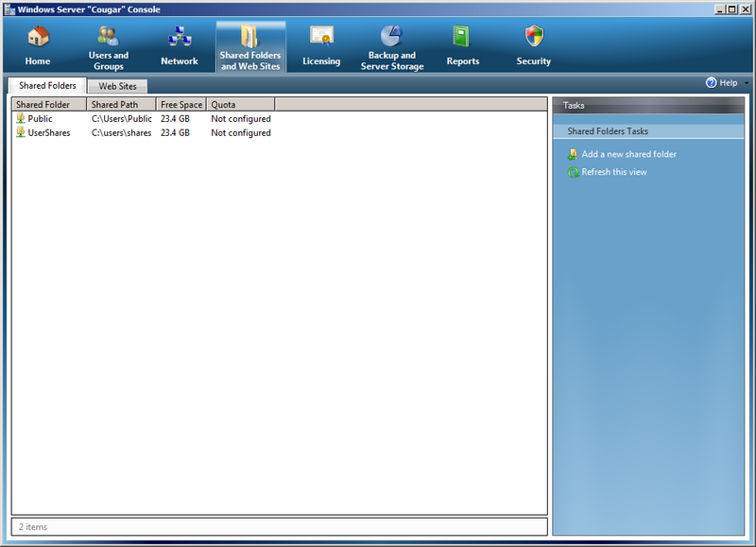Click the 2 items status bar
This screenshot has width=756, height=547.
[x=280, y=527]
